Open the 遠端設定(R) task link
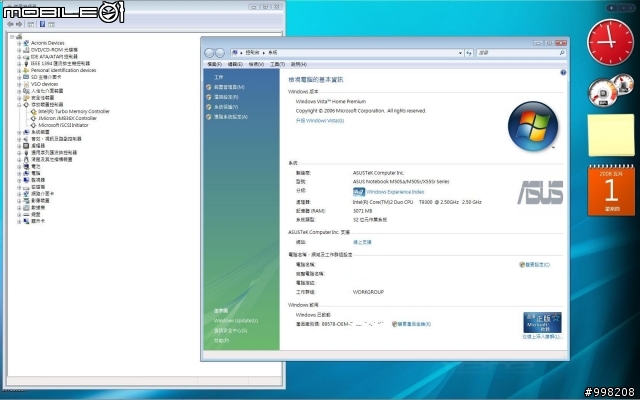Viewport: 640px width, 400px height. [226, 97]
